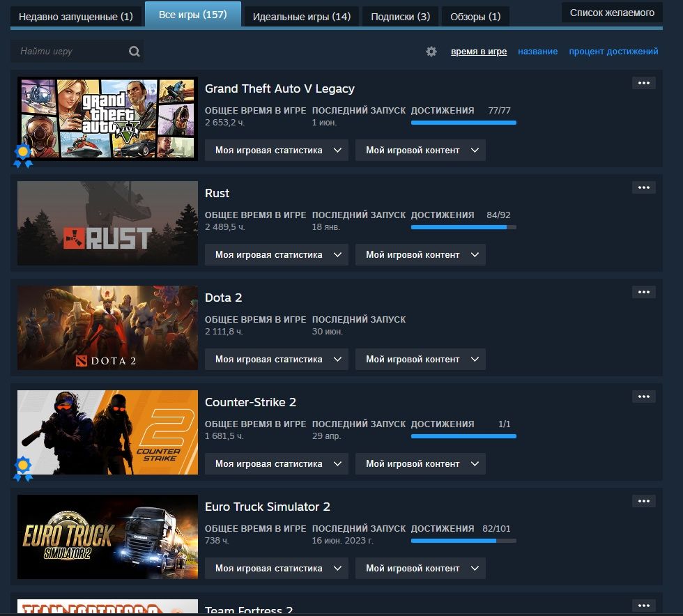Image resolution: width=683 pixels, height=616 pixels.
Task: Expand Моя игровая статистика for Euro Truck Simulator 2
Action: (x=277, y=569)
